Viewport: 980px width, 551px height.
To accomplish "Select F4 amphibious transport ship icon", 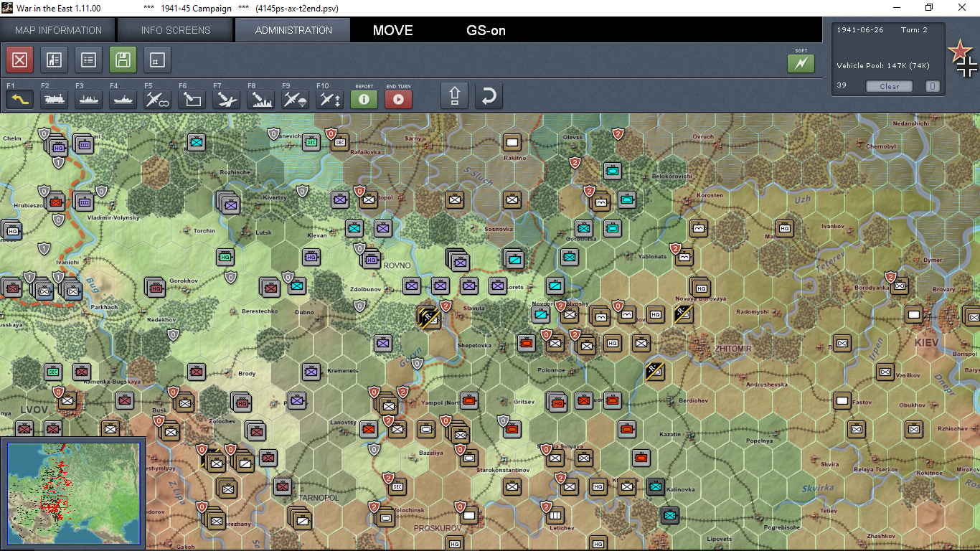I will [x=123, y=100].
